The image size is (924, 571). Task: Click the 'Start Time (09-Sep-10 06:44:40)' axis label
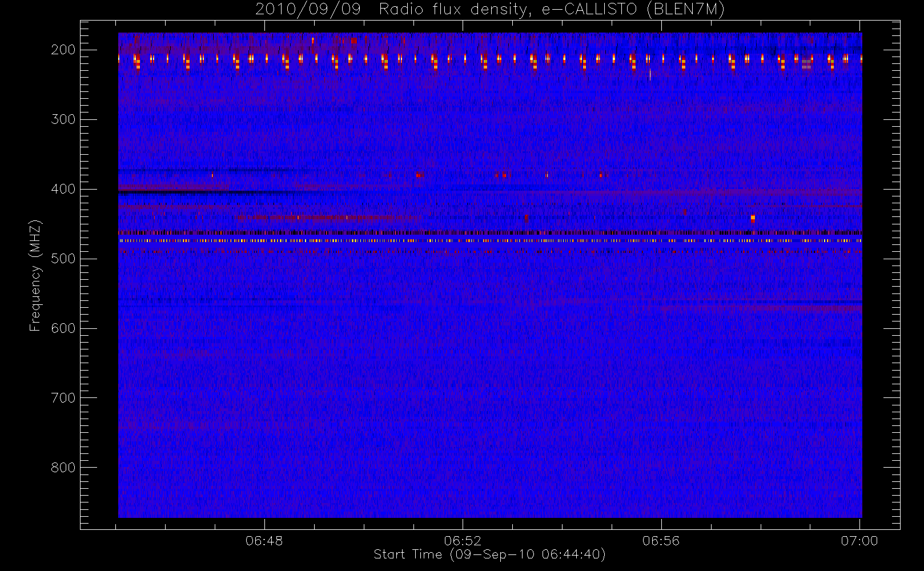489,554
